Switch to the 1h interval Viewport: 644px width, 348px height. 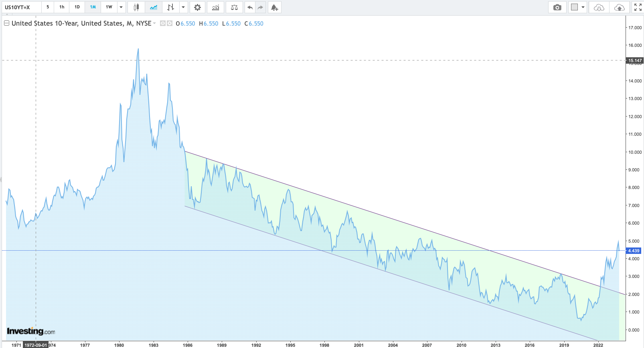tap(62, 7)
